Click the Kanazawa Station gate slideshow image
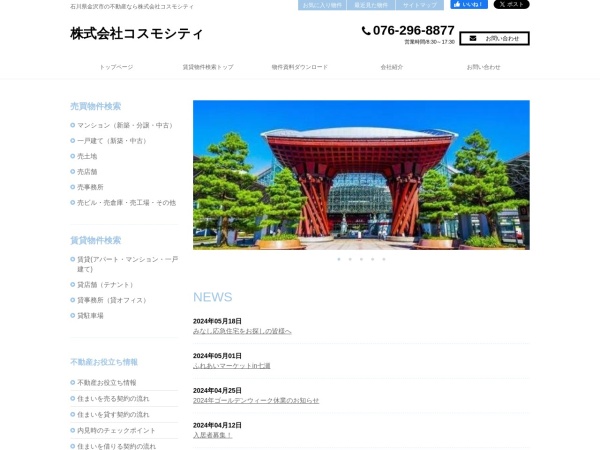Viewport: 600px width, 450px height. click(361, 175)
